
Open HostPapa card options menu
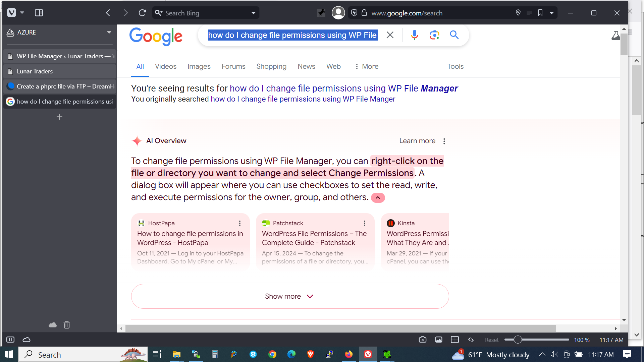(x=240, y=223)
